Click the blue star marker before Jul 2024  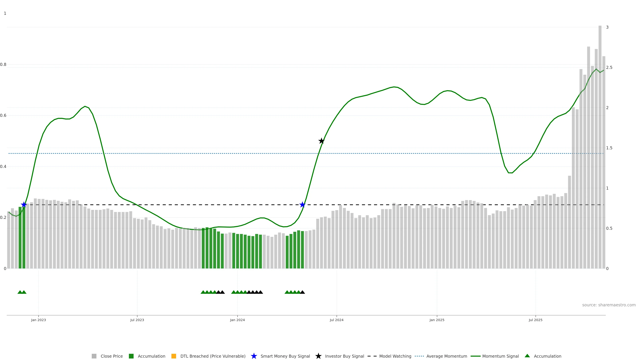302,205
